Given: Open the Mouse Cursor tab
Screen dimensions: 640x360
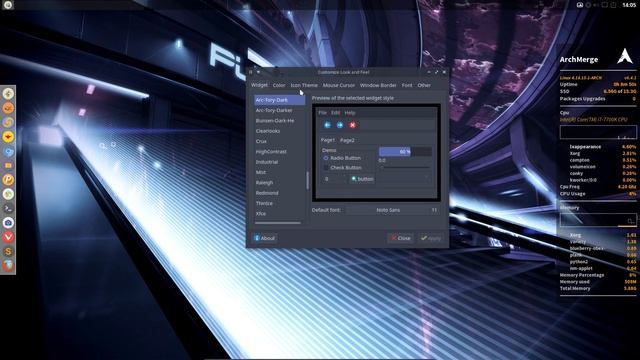Looking at the screenshot, I should pyautogui.click(x=339, y=85).
